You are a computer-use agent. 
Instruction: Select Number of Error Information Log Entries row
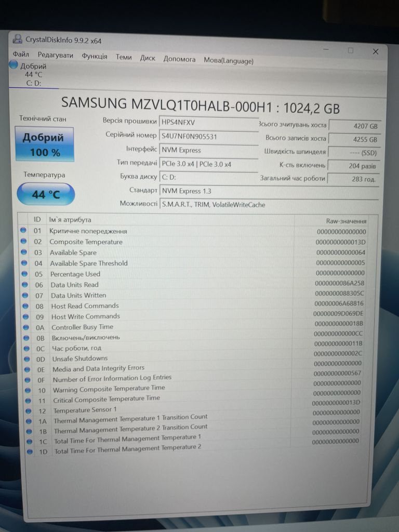tap(193, 378)
